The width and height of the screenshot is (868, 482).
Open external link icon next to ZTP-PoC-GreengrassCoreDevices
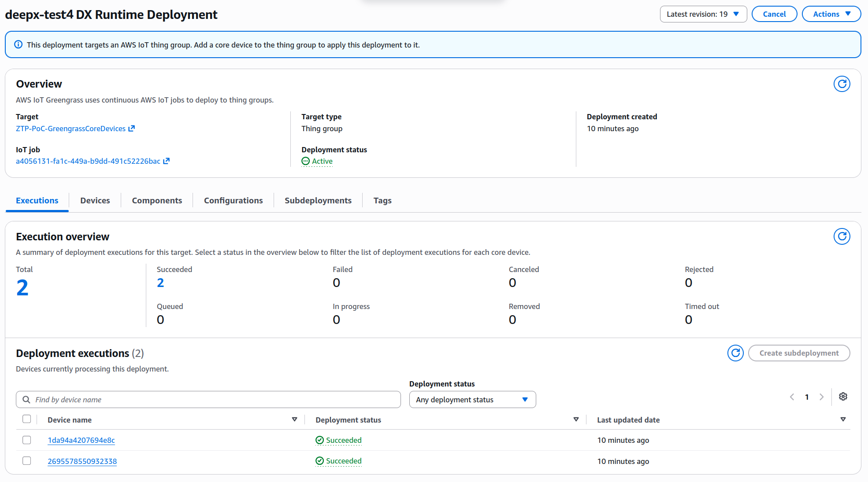[131, 129]
